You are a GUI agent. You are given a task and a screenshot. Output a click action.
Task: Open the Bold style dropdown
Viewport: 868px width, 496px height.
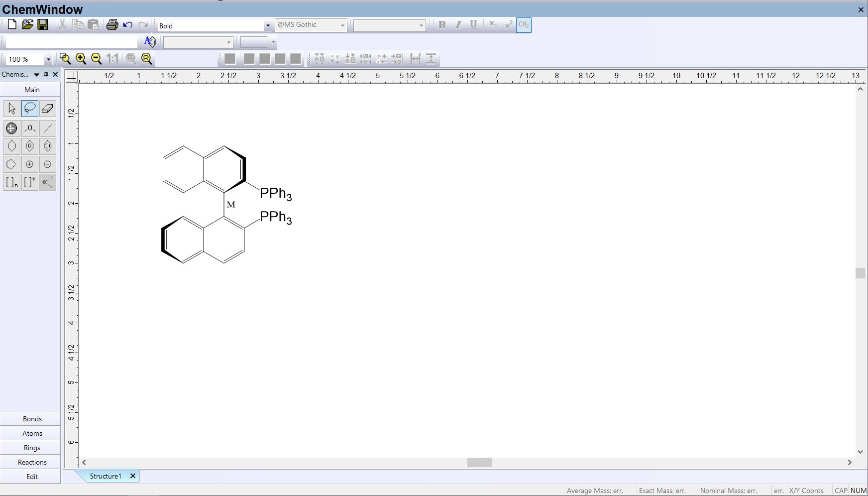click(267, 26)
